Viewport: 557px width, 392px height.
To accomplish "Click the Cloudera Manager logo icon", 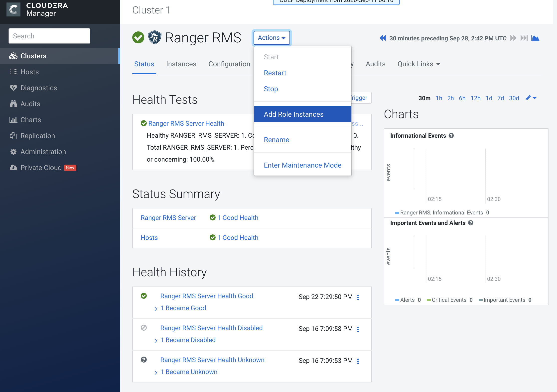I will (13, 9).
